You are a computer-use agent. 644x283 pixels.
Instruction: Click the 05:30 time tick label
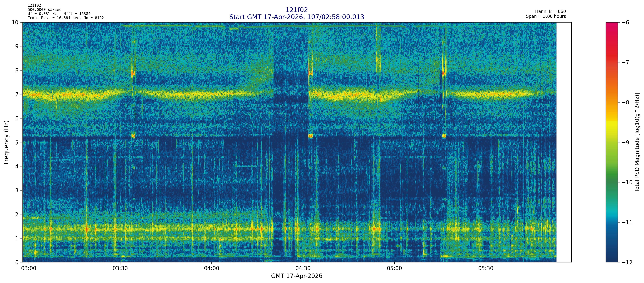pos(486,269)
